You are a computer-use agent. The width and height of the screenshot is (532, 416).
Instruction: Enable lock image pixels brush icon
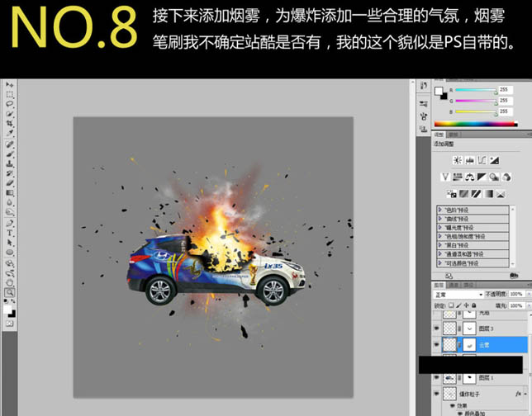pyautogui.click(x=459, y=305)
